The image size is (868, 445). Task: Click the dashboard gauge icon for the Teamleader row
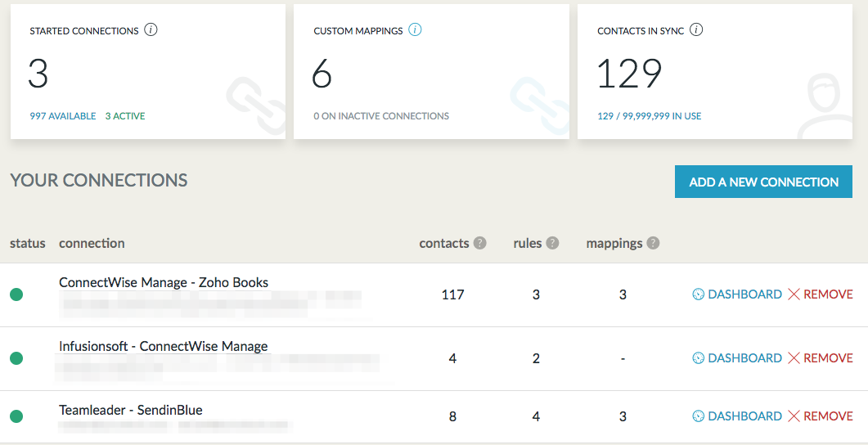click(x=699, y=416)
